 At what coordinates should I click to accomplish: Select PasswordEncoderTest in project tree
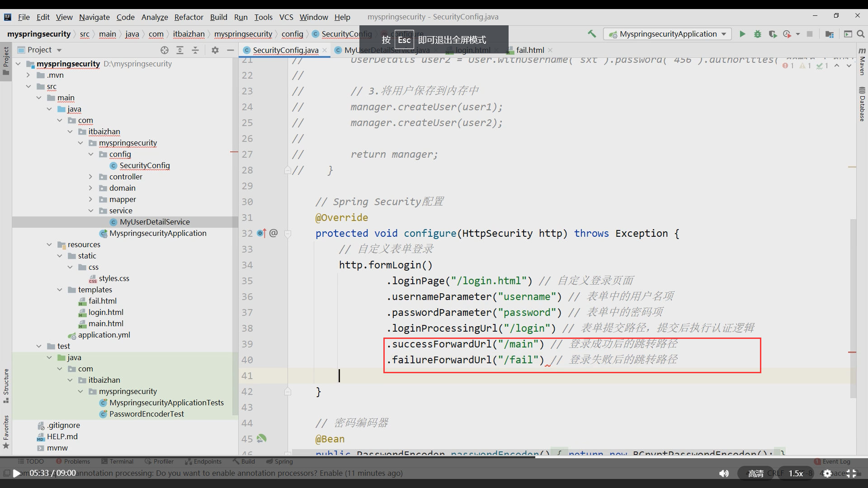point(146,414)
